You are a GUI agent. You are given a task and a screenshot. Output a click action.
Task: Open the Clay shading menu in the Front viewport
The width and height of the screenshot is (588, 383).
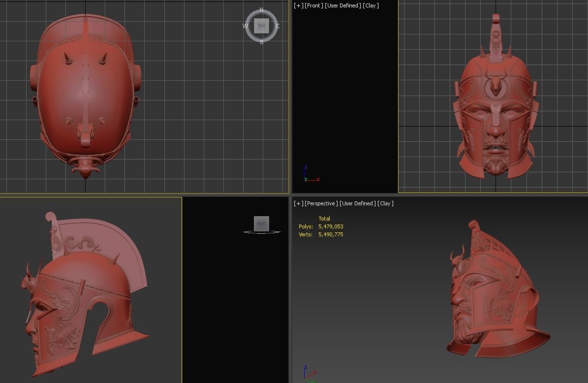[371, 5]
